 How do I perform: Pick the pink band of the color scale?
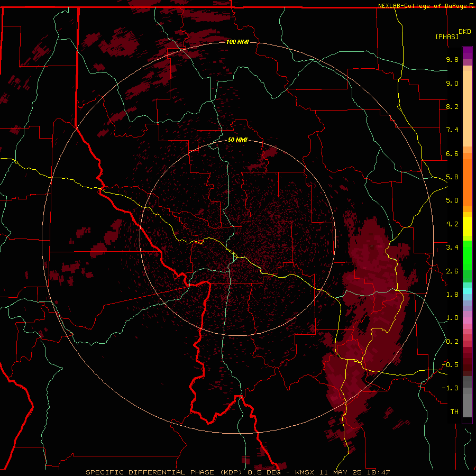[x=467, y=321]
